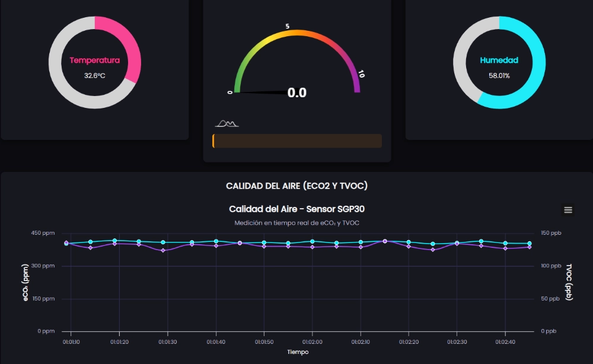Click the Humedad label inside the gauge

(498, 59)
